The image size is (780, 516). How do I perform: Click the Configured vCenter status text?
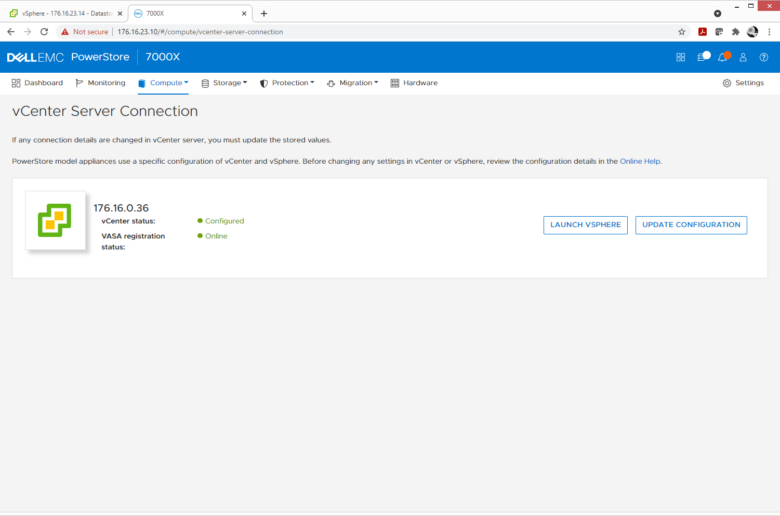pyautogui.click(x=224, y=221)
